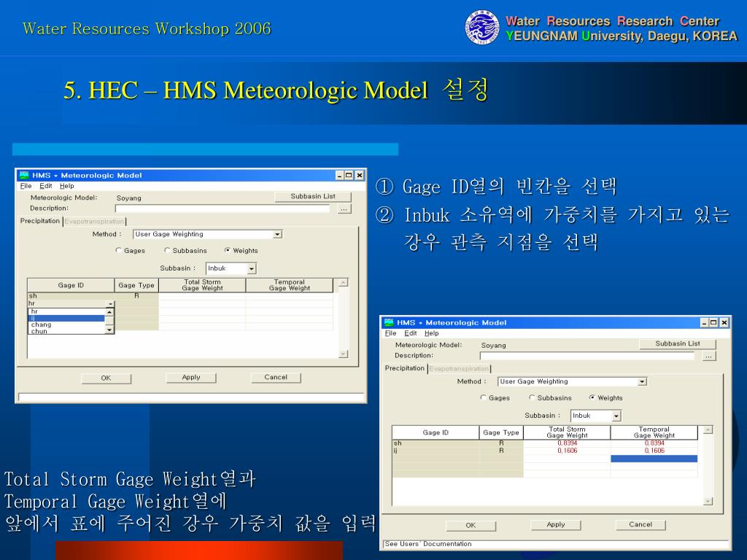Screen dimensions: 747x560
Task: Click Cancel button in lower-right window
Action: click(640, 525)
